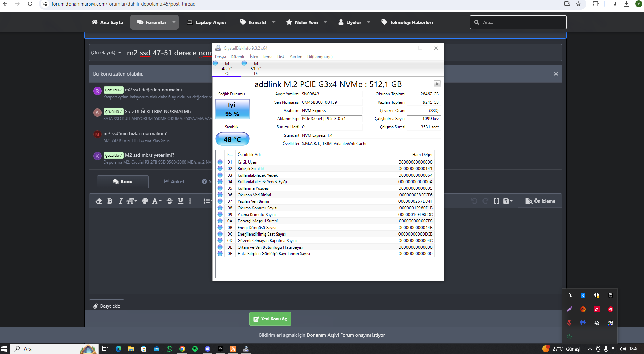Click the Undo icon in editor toolbar

point(474,201)
